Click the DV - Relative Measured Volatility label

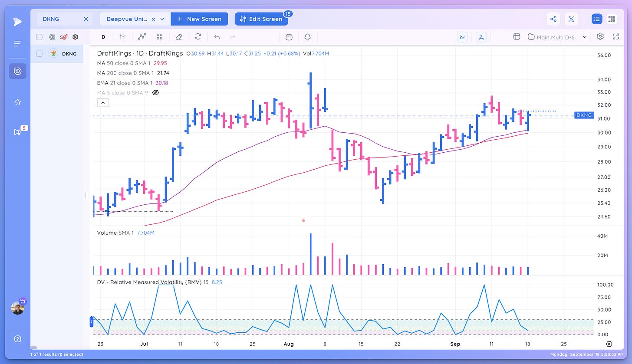150,282
